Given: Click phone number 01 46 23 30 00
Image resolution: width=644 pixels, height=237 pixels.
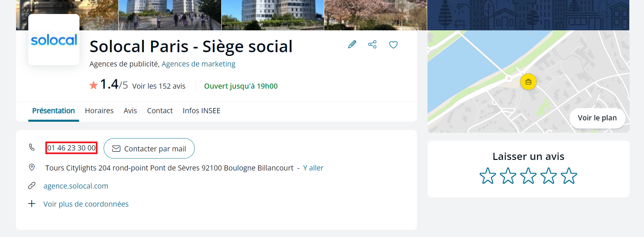Looking at the screenshot, I should coord(71,148).
